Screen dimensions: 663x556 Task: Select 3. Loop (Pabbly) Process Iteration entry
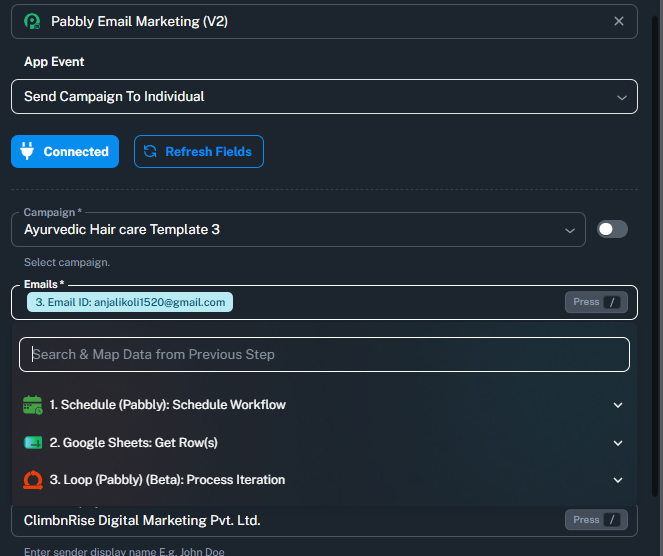point(324,480)
